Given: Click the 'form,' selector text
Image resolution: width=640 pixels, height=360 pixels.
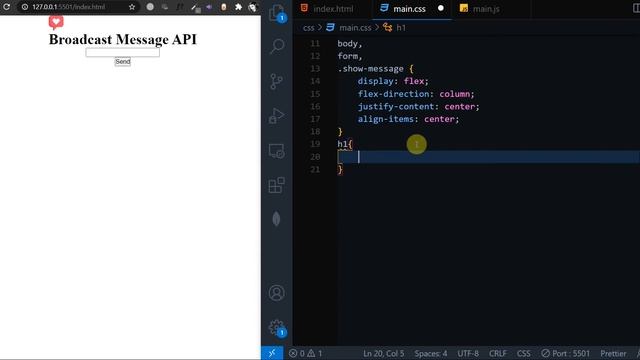Looking at the screenshot, I should (349, 56).
